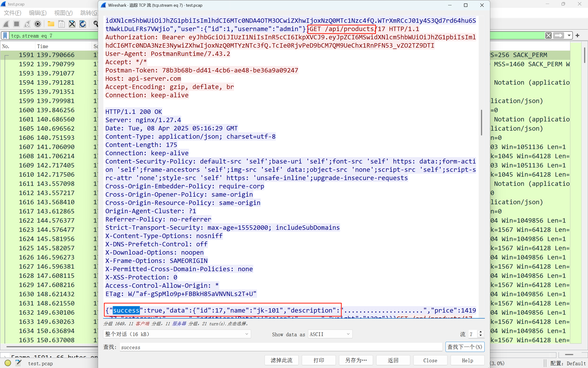Select packet row 1616
The width and height of the screenshot is (588, 368).
click(x=49, y=202)
